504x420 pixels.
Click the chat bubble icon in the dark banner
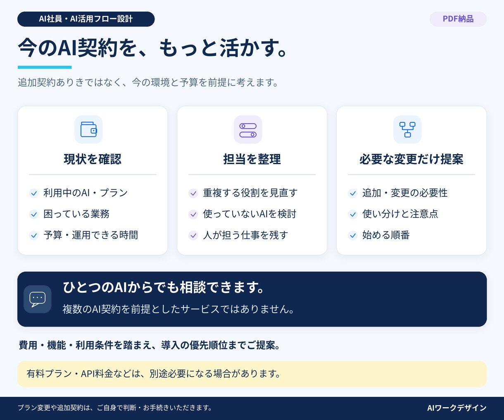38,299
